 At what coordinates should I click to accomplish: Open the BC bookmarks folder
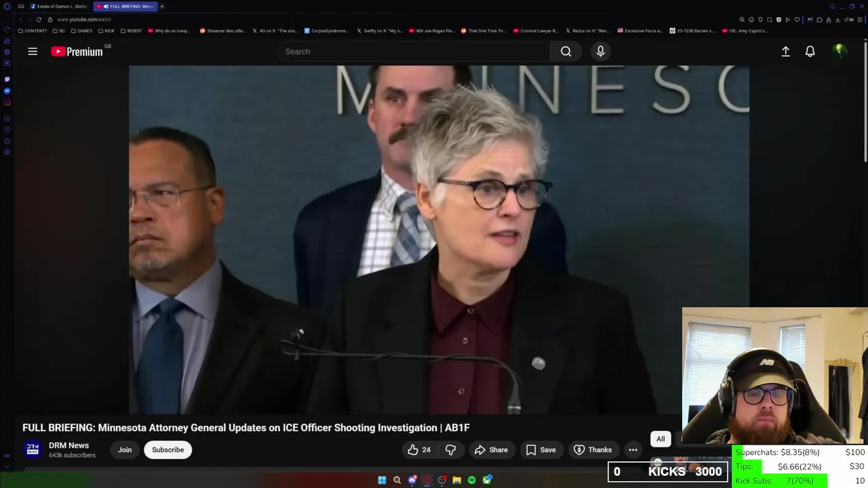[59, 30]
